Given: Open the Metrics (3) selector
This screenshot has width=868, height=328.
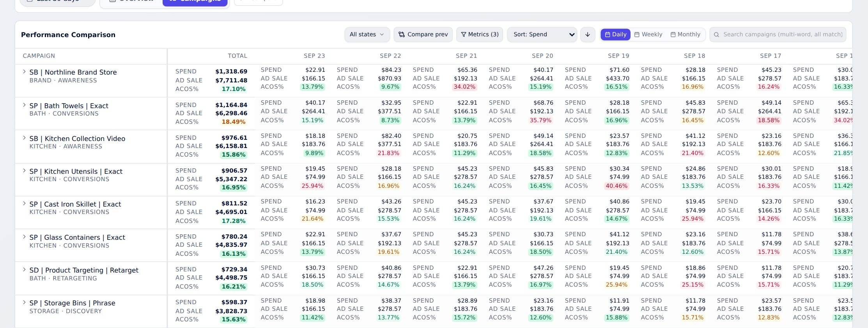Looking at the screenshot, I should point(480,34).
